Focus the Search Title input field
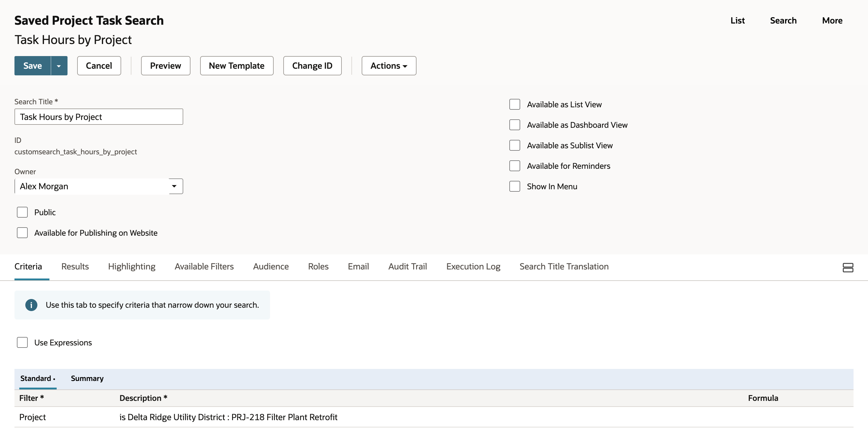Image resolution: width=868 pixels, height=428 pixels. (x=99, y=117)
